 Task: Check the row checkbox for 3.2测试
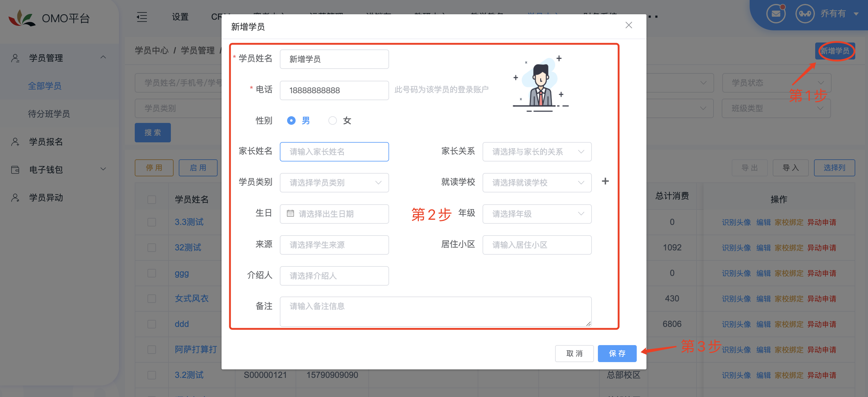tap(152, 375)
